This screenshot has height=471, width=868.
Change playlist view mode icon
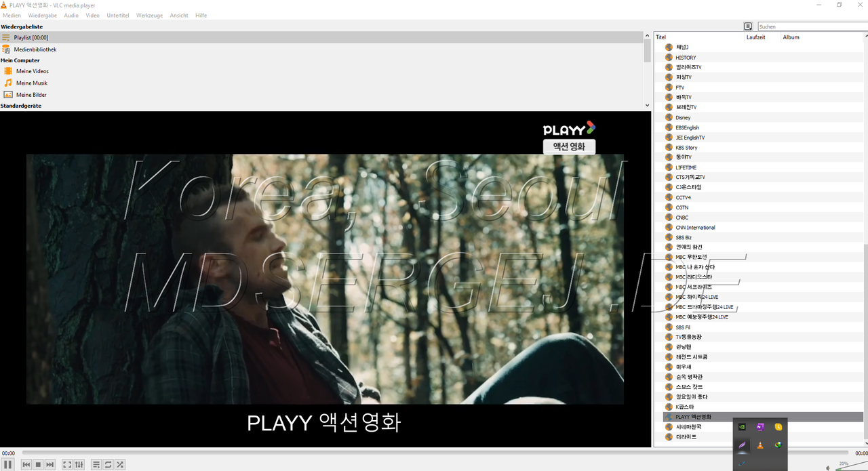(x=748, y=26)
